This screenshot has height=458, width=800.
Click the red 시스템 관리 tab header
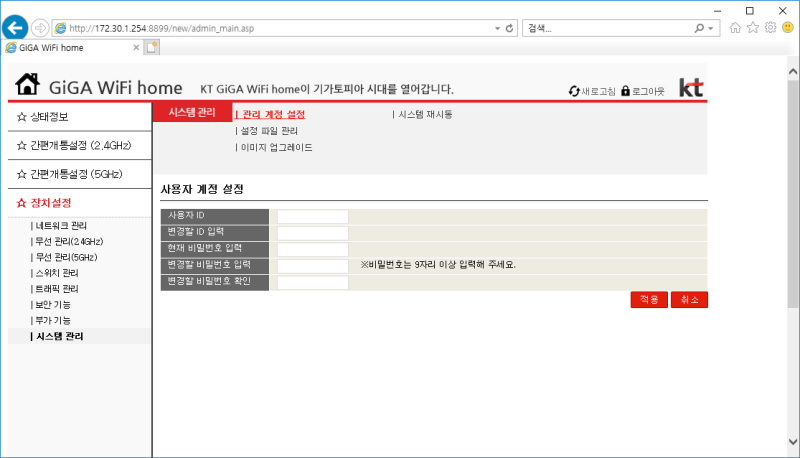192,112
